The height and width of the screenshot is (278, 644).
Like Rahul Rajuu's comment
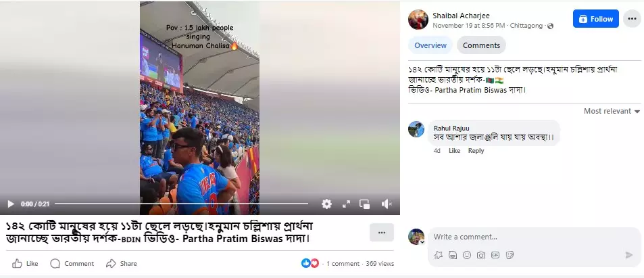(x=454, y=151)
